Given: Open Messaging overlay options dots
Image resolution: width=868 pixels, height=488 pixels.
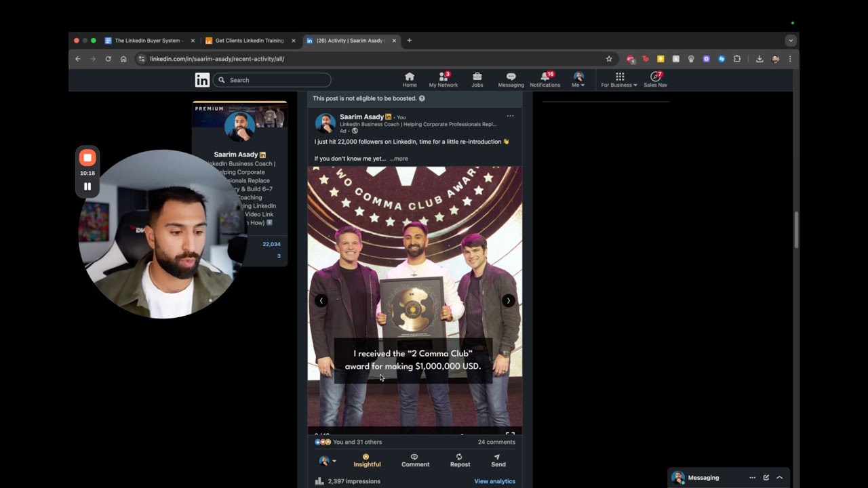Looking at the screenshot, I should (x=752, y=478).
